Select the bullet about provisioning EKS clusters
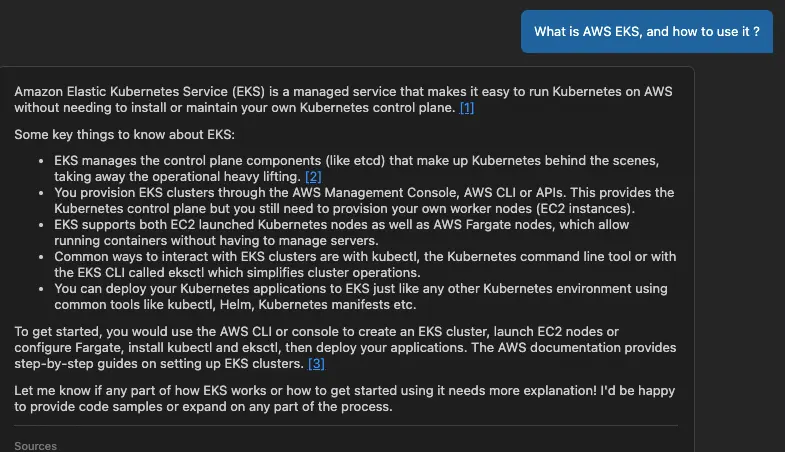 [x=350, y=200]
